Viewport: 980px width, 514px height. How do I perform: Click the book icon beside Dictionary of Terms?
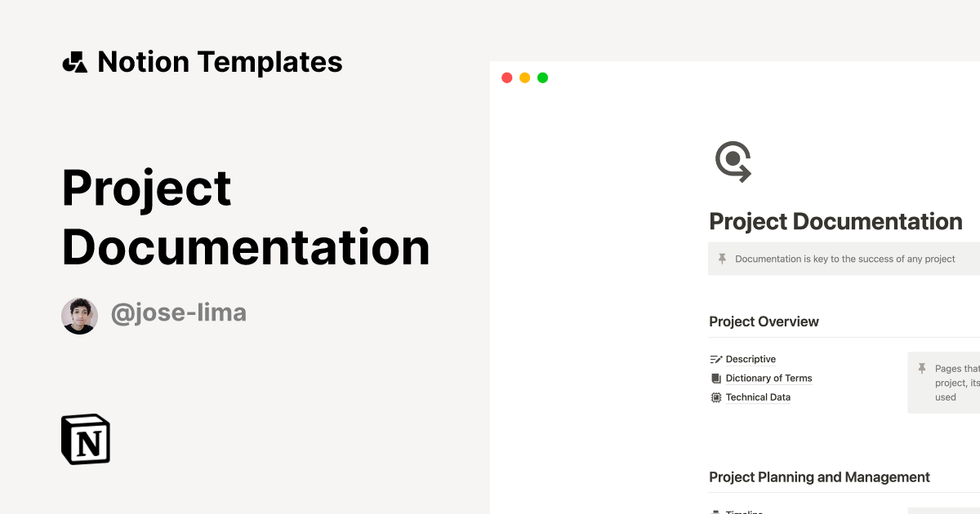(x=715, y=378)
